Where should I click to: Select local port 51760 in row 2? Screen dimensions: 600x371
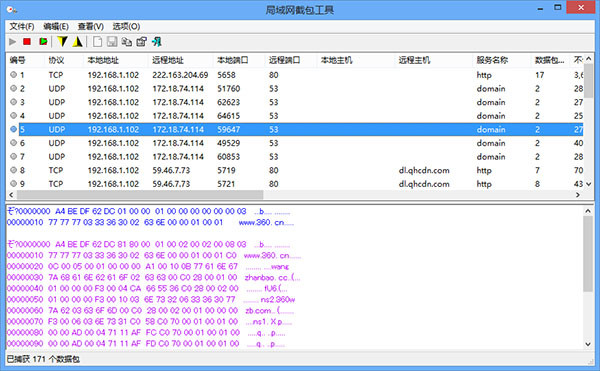(x=229, y=89)
